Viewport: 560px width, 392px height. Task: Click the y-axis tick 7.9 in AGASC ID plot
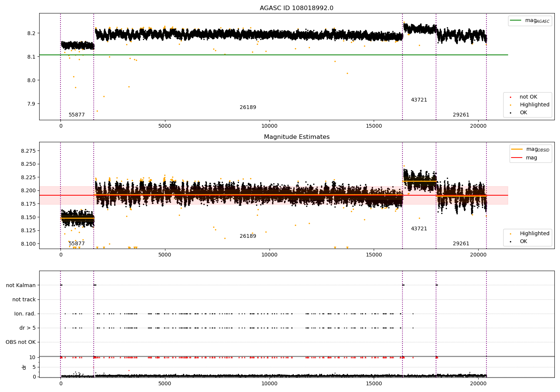pos(31,104)
